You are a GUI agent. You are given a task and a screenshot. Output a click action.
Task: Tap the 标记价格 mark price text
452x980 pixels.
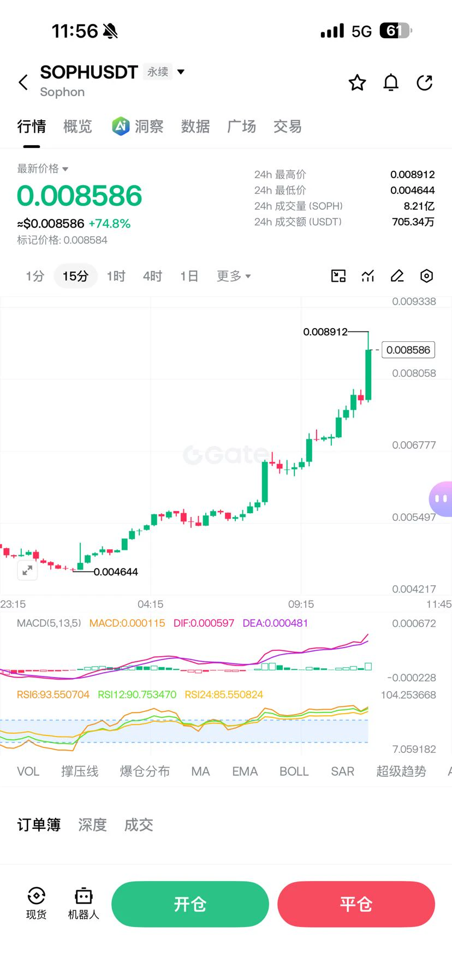pos(62,240)
